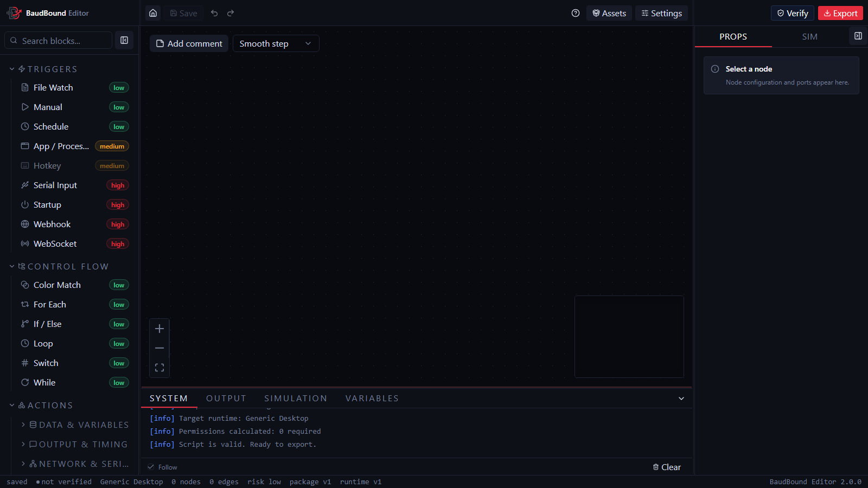The width and height of the screenshot is (868, 488).
Task: Open Settings
Action: 661,13
